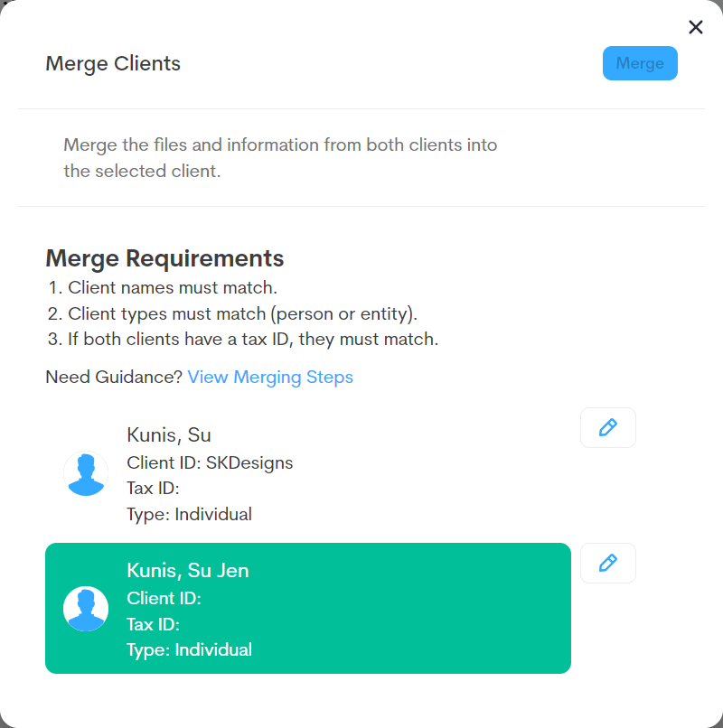Select the green Kunis, Su Jen client card
723x728 pixels.
[x=308, y=608]
